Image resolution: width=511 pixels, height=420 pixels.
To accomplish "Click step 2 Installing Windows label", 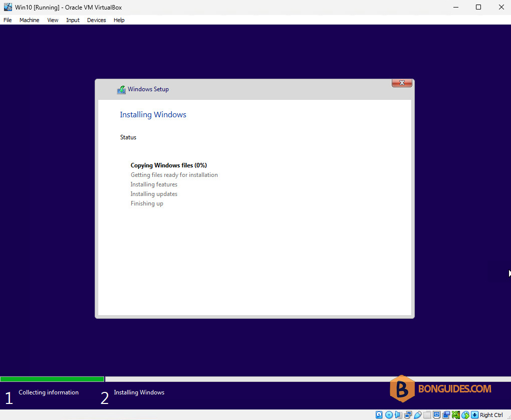I will [139, 392].
